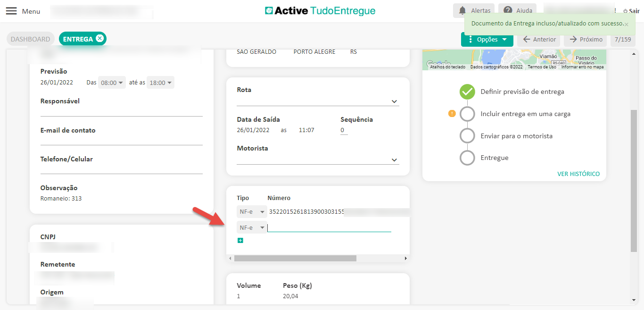Select the Enviar para o motorista step circle
Screen dimensions: 644x310
[x=467, y=136]
